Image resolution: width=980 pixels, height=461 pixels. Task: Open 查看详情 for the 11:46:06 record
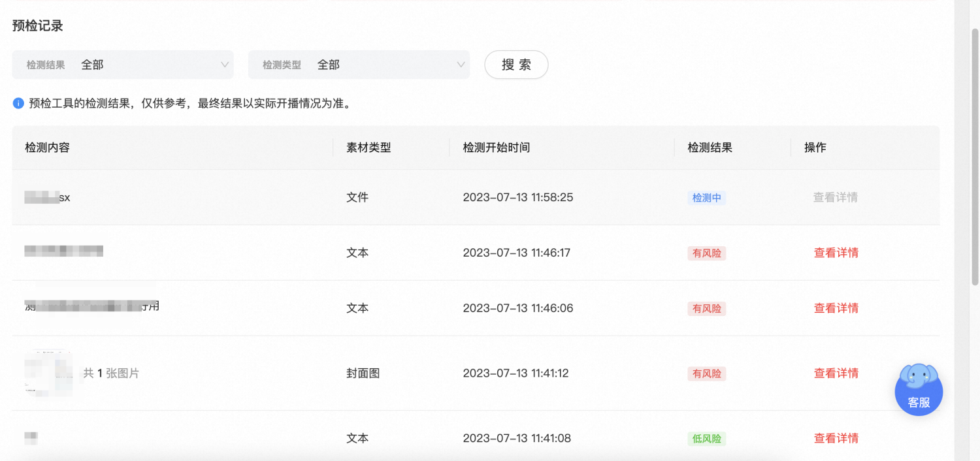pyautogui.click(x=836, y=308)
